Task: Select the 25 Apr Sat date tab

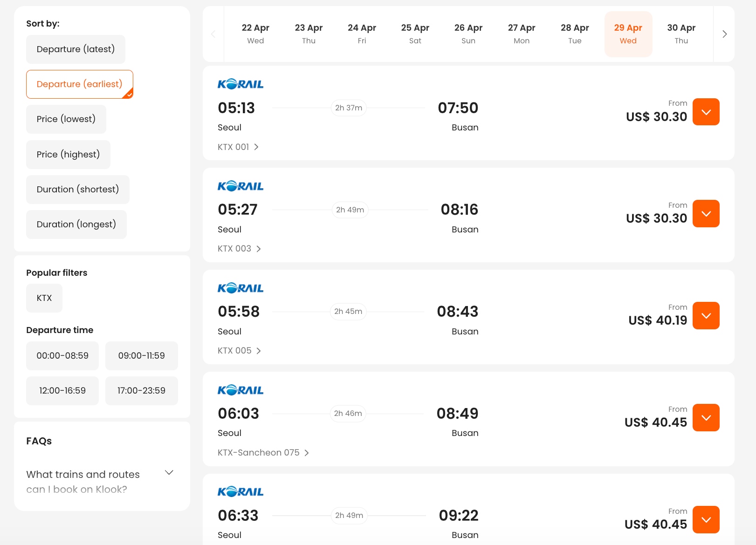Action: click(x=415, y=34)
